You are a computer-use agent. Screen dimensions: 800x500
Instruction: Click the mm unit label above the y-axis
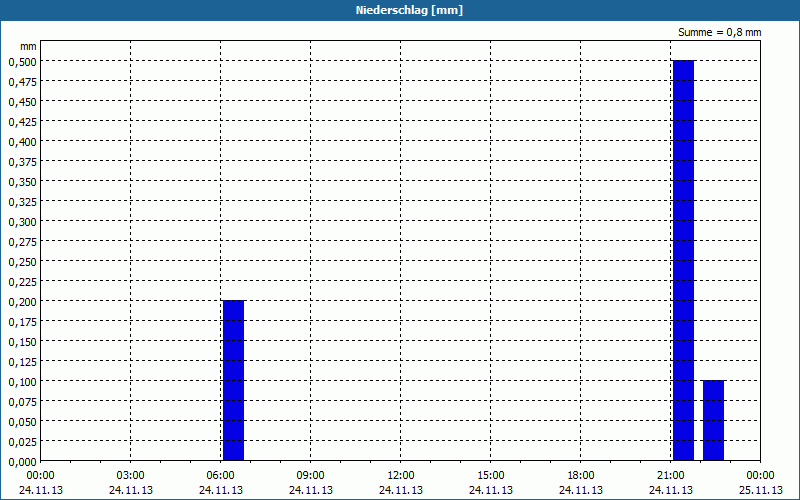point(29,46)
